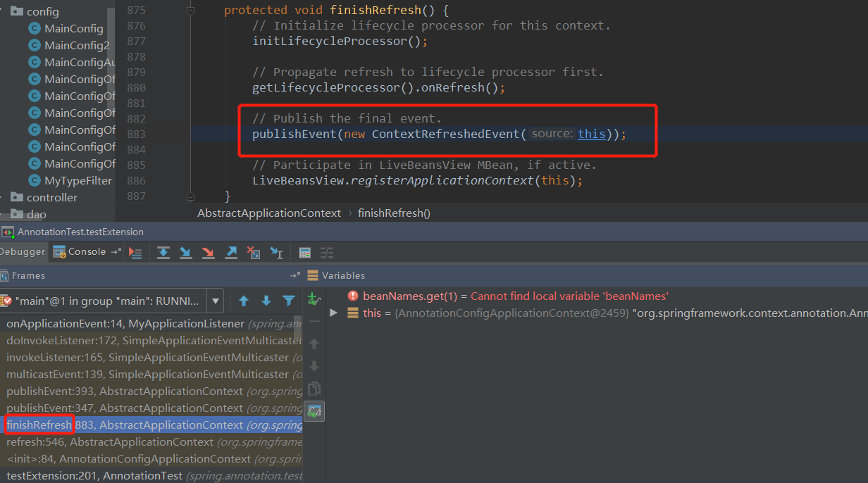Image resolution: width=868 pixels, height=483 pixels.
Task: Click the Variables panel header icon
Action: 313,275
